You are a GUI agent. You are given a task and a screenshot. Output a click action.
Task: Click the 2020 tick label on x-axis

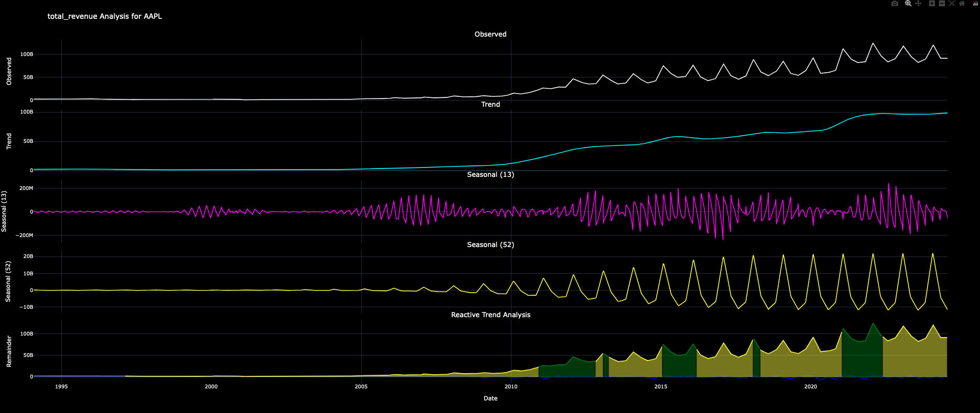pos(810,386)
